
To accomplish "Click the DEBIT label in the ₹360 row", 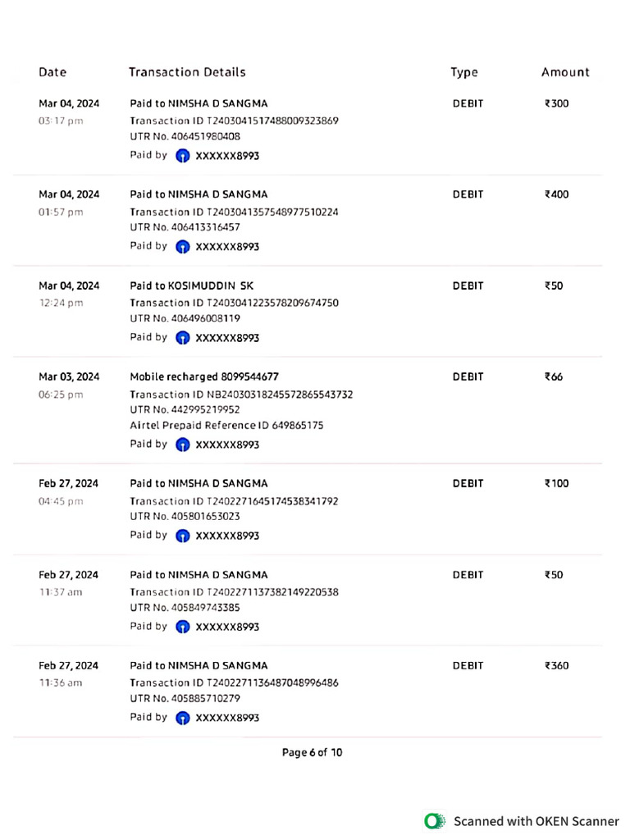I will coord(468,665).
